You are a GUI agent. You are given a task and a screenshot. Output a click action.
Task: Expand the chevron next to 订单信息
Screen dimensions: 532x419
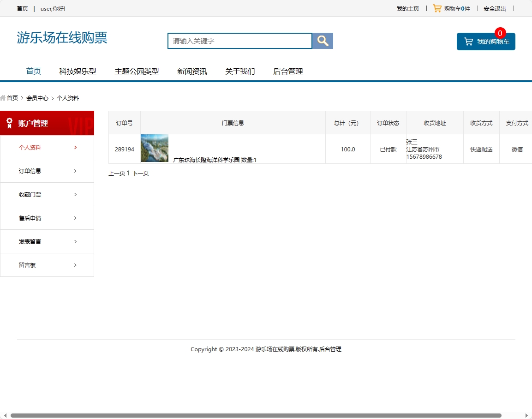click(75, 171)
